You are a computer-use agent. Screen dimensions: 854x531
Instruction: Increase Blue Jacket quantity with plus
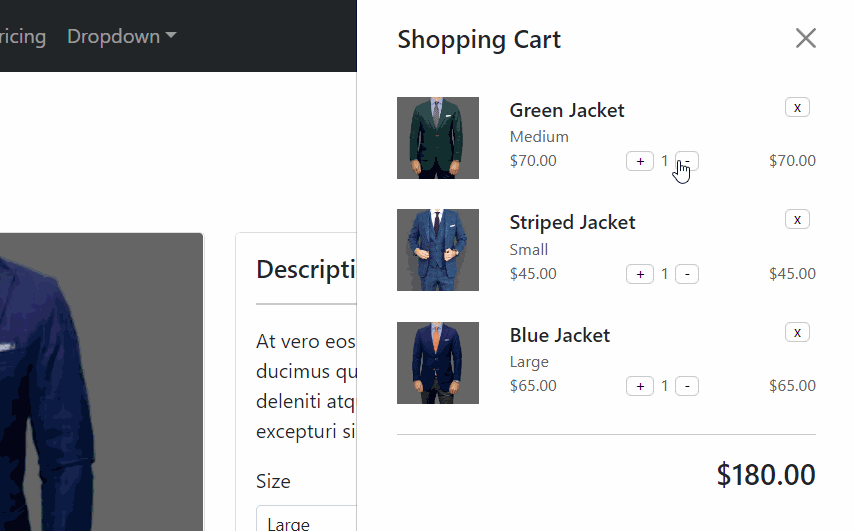pos(640,386)
